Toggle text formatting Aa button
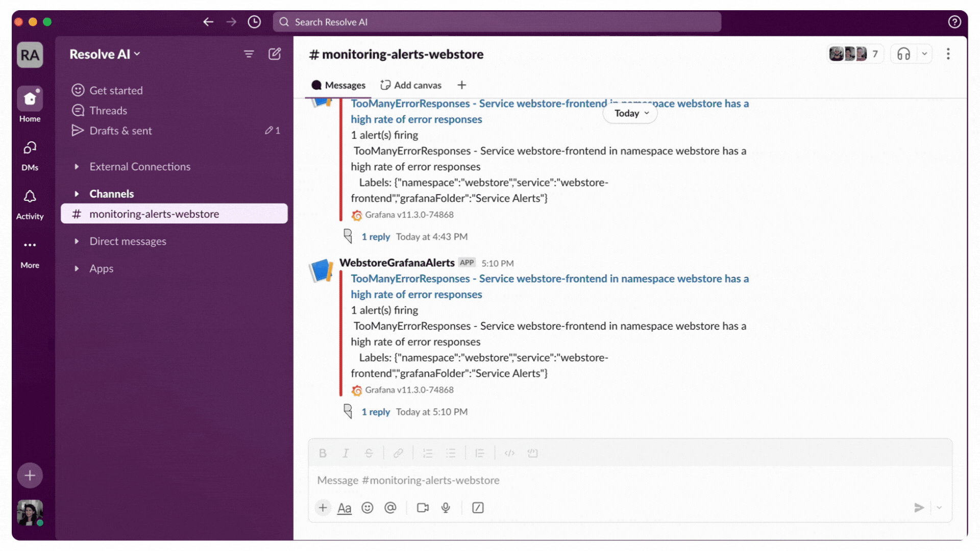The image size is (980, 551). [x=345, y=508]
